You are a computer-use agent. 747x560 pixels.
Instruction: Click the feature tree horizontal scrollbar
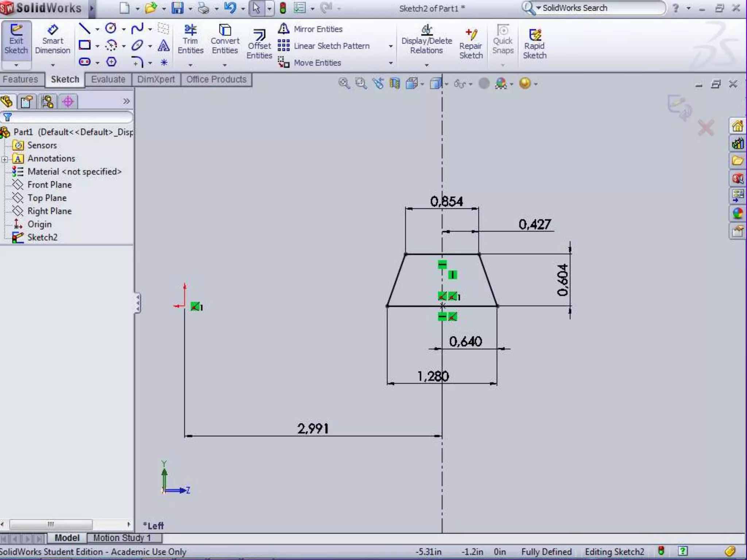click(50, 524)
